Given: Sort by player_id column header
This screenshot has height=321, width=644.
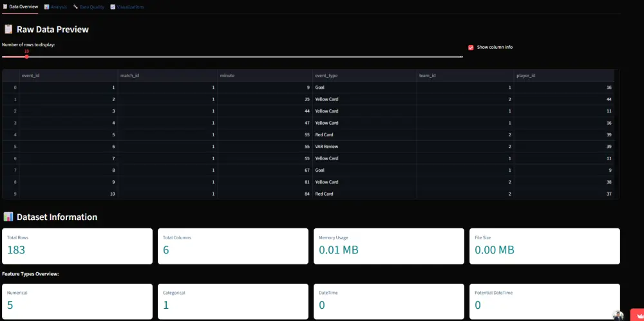Looking at the screenshot, I should coord(564,75).
